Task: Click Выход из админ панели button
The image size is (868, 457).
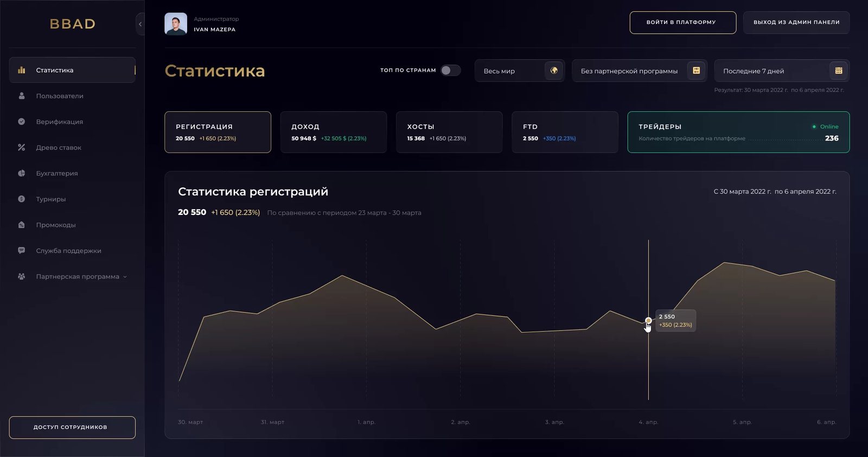Action: tap(796, 22)
